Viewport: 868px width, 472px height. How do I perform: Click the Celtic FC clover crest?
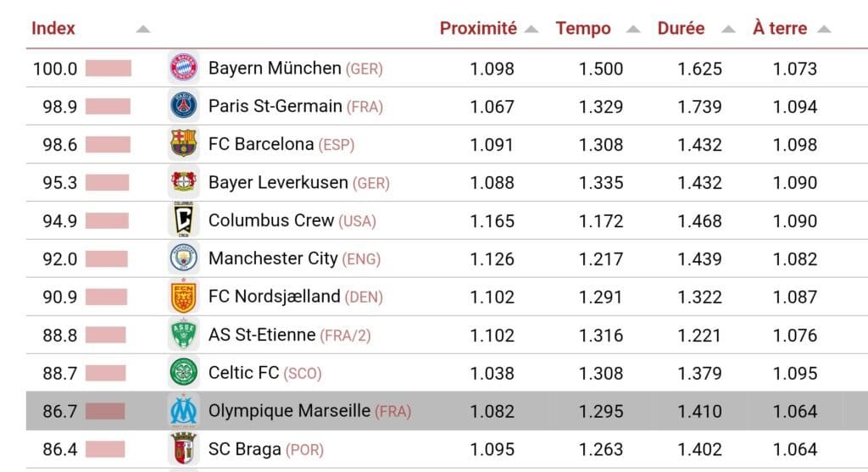click(184, 373)
